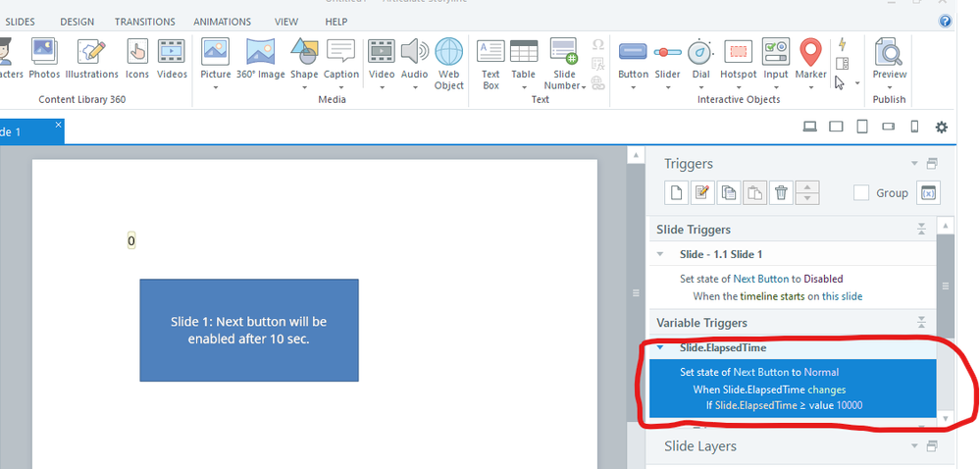Insert a Slider interactive object

click(667, 59)
